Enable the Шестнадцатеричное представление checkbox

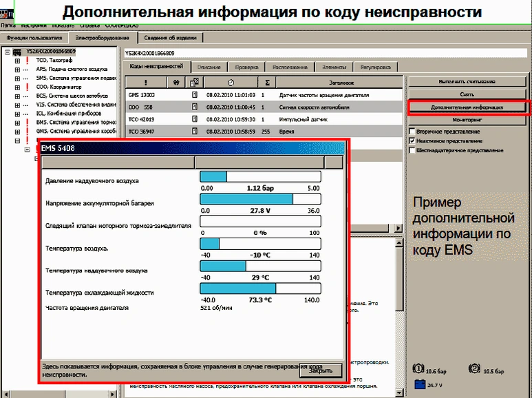pos(412,150)
